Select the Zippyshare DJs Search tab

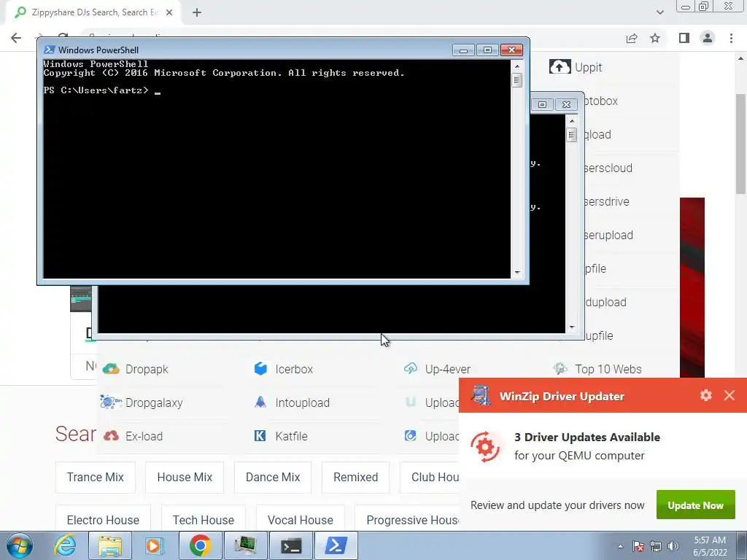[93, 13]
